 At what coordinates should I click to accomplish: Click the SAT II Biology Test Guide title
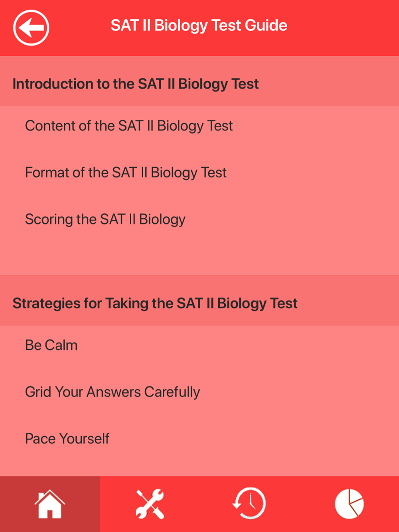click(199, 26)
